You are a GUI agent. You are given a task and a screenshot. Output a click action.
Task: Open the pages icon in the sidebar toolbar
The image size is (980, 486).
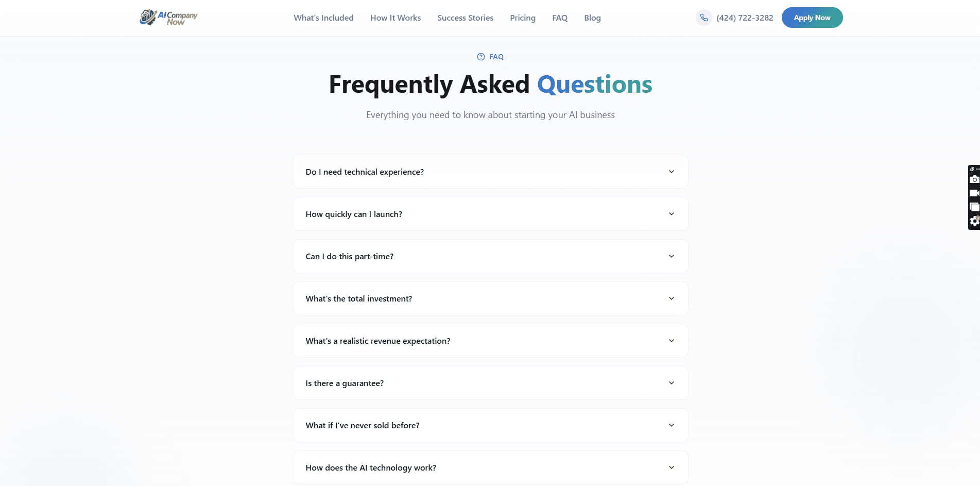pos(973,206)
